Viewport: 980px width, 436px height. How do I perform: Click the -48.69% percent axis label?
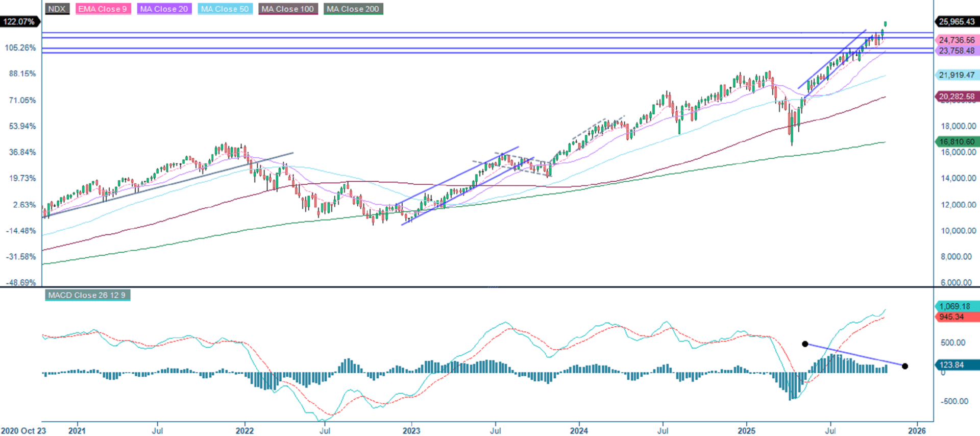[x=21, y=282]
